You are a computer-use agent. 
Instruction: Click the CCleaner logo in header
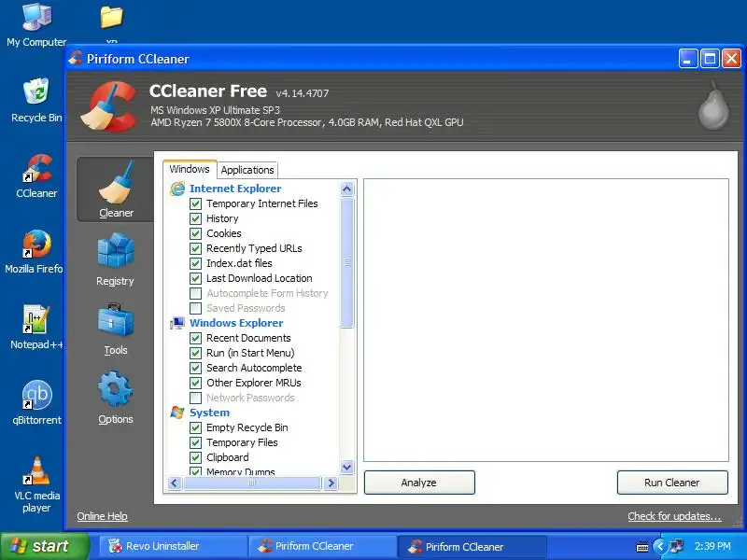[x=109, y=106]
